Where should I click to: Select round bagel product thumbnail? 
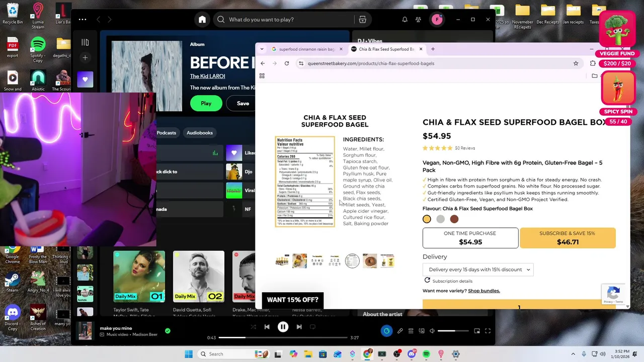370,261
